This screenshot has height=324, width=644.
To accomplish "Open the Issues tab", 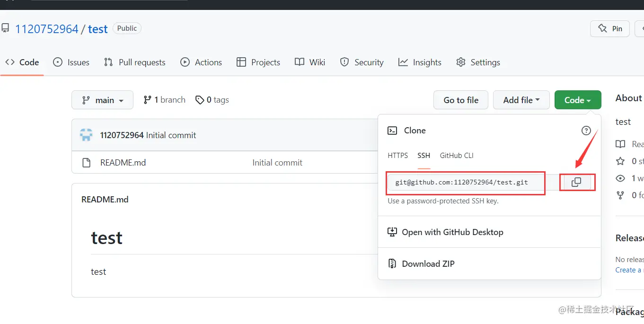I will coord(71,62).
